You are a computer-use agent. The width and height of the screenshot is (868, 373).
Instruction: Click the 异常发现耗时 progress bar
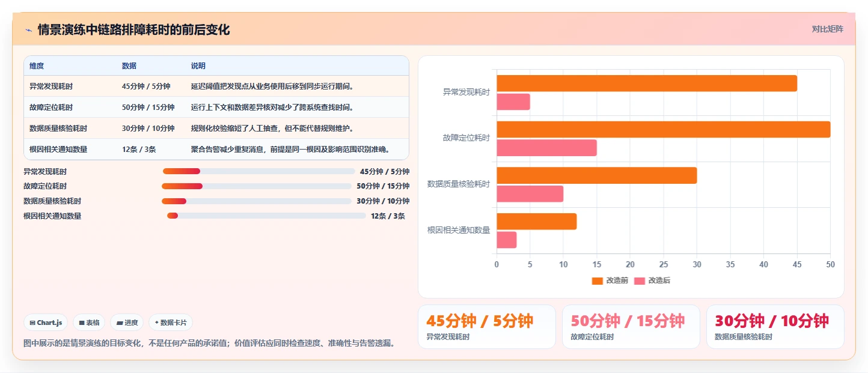(258, 171)
